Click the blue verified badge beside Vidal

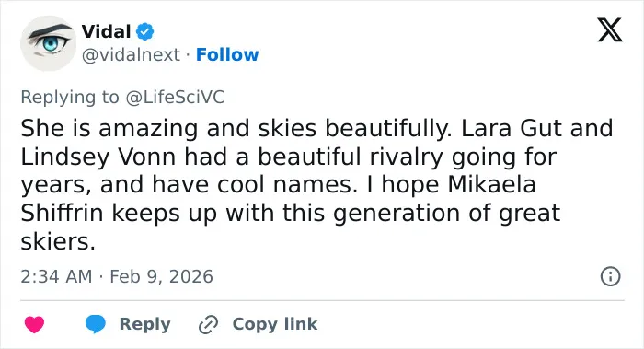click(x=145, y=31)
